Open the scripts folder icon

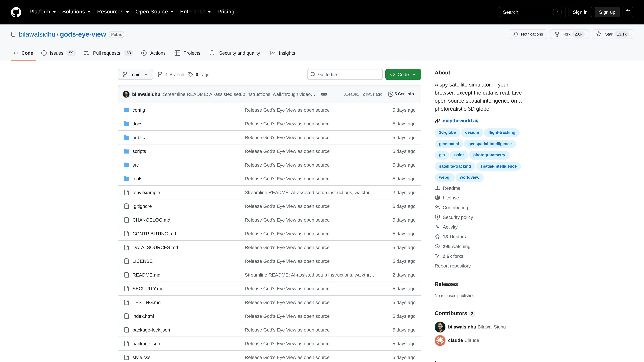point(126,151)
